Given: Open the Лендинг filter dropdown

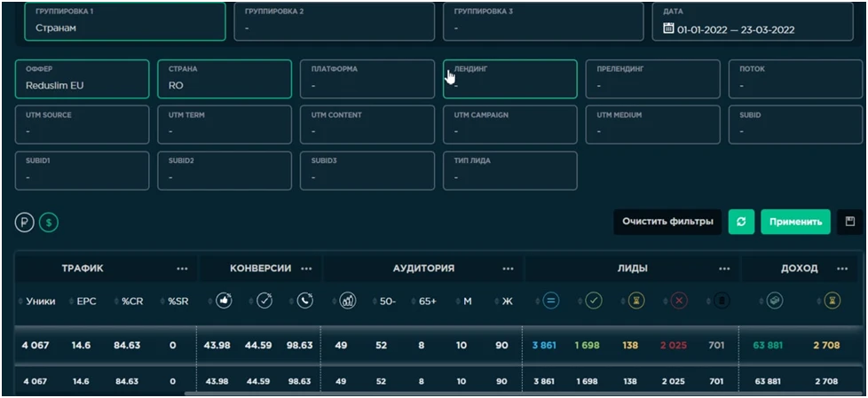Looking at the screenshot, I should pyautogui.click(x=510, y=79).
